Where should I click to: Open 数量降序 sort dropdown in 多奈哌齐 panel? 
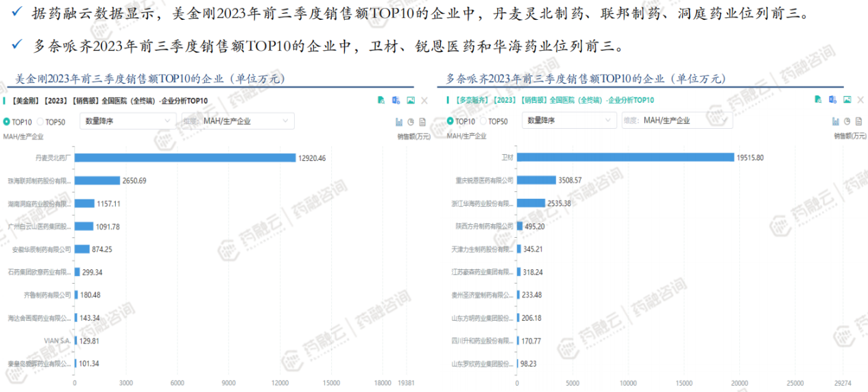tap(568, 121)
